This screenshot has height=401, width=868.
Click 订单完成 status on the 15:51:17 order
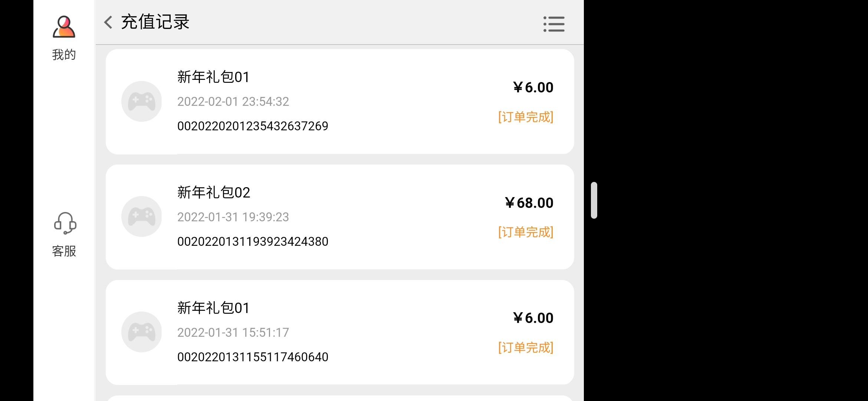click(526, 348)
